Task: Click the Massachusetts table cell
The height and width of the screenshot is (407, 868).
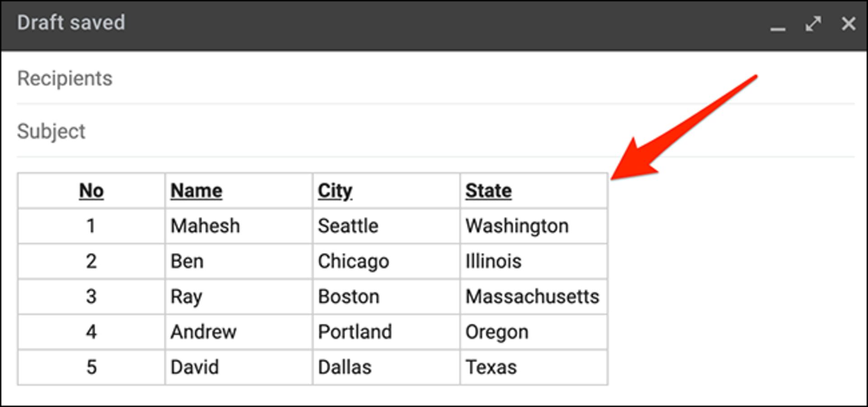Action: pos(533,296)
